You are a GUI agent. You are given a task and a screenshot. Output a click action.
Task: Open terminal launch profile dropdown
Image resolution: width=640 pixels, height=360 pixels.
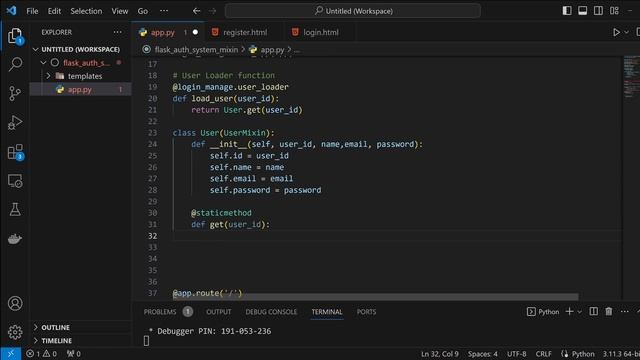coord(580,312)
